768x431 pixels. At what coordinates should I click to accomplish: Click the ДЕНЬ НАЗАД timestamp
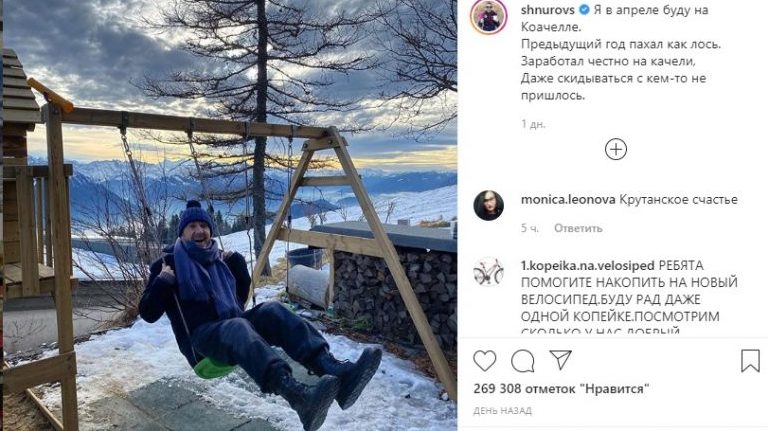coord(503,411)
